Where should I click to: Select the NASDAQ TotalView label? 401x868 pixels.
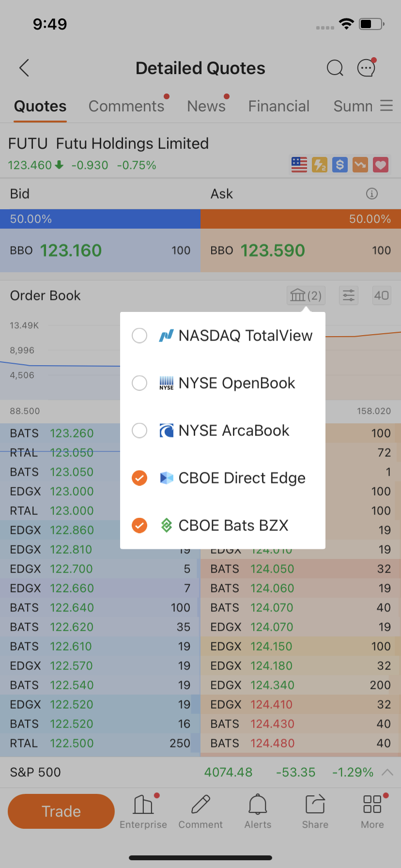pyautogui.click(x=246, y=335)
